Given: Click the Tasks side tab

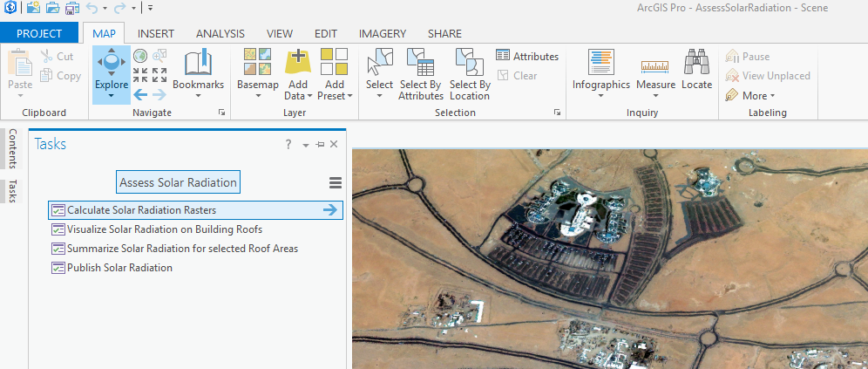Looking at the screenshot, I should click(x=12, y=191).
